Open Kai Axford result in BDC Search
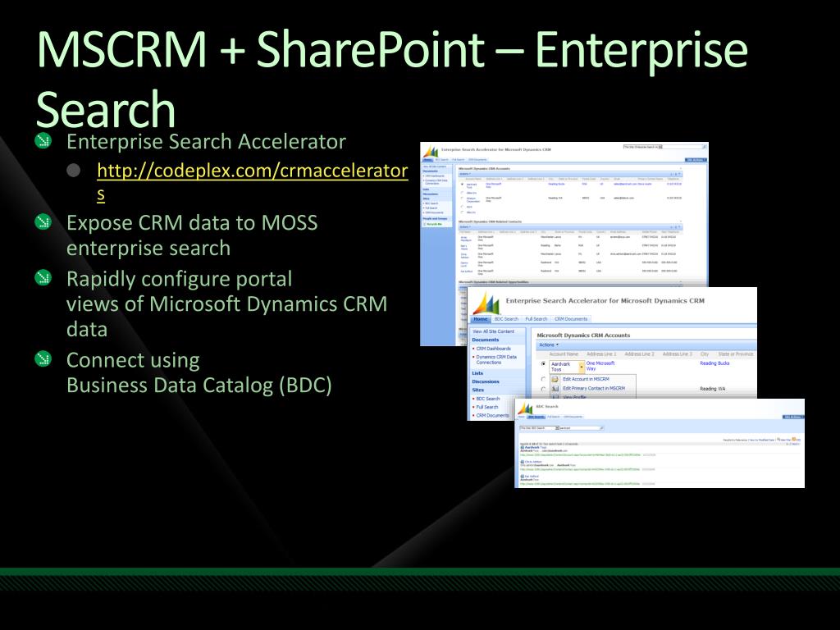Viewport: 840px width, 630px height. [532, 477]
